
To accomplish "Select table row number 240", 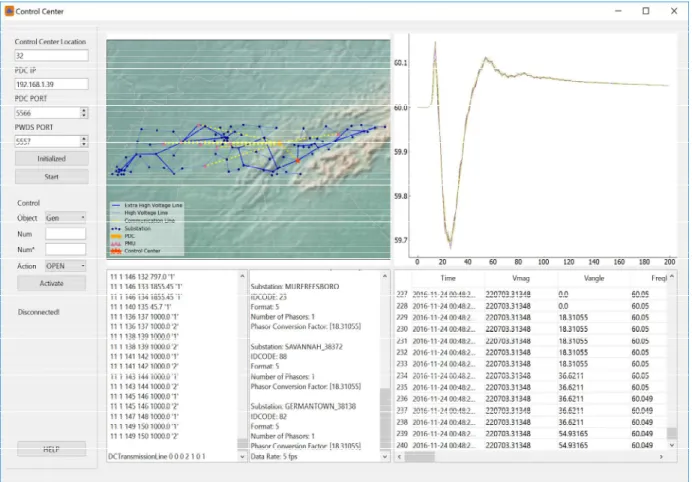I will (402, 445).
